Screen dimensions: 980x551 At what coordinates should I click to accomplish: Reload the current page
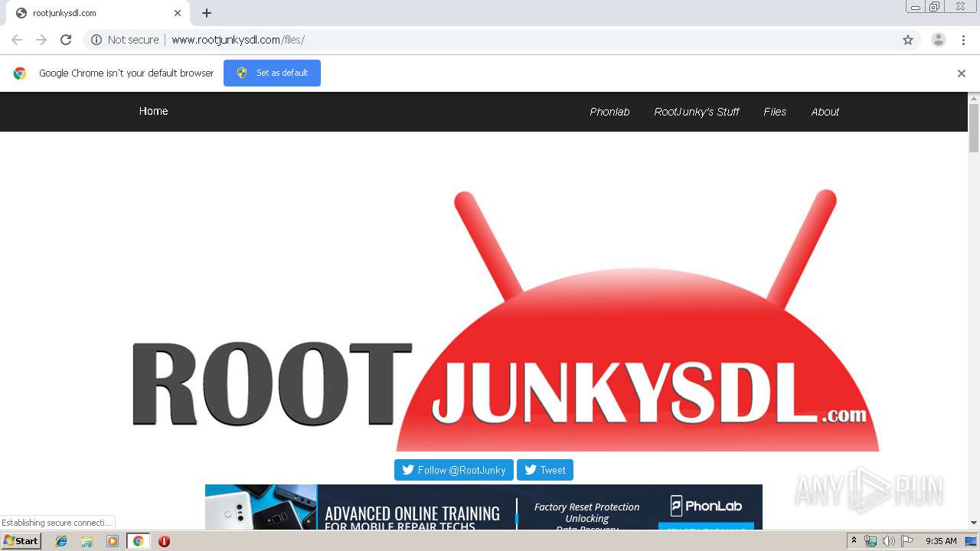tap(66, 40)
